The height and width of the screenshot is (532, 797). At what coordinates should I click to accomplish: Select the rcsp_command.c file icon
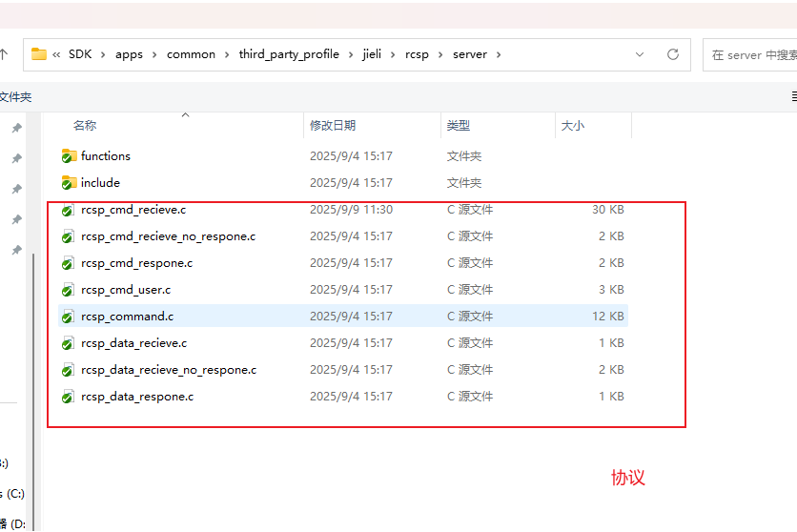tap(68, 316)
